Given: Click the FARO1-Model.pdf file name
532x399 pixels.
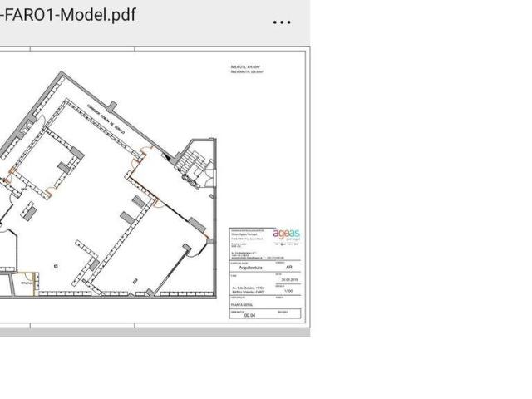Looking at the screenshot, I should pos(67,15).
